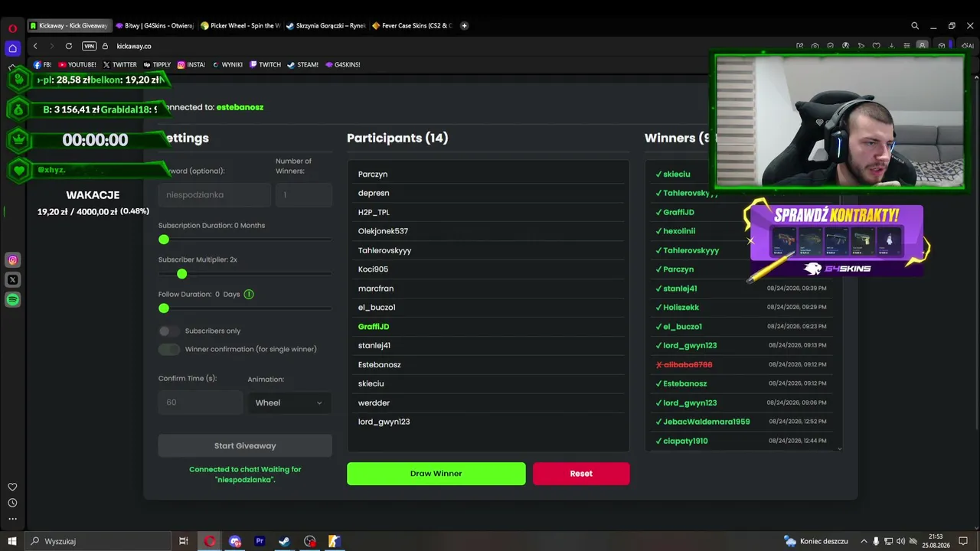This screenshot has height=551, width=980.
Task: Click the Opera sidebar home icon
Action: point(12,48)
